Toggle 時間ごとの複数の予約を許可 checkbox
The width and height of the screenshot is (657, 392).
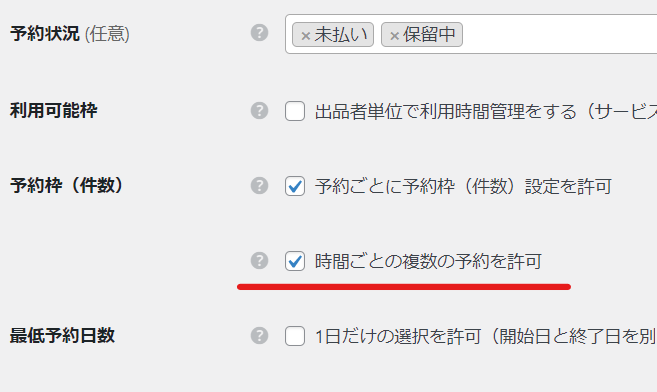click(x=295, y=261)
